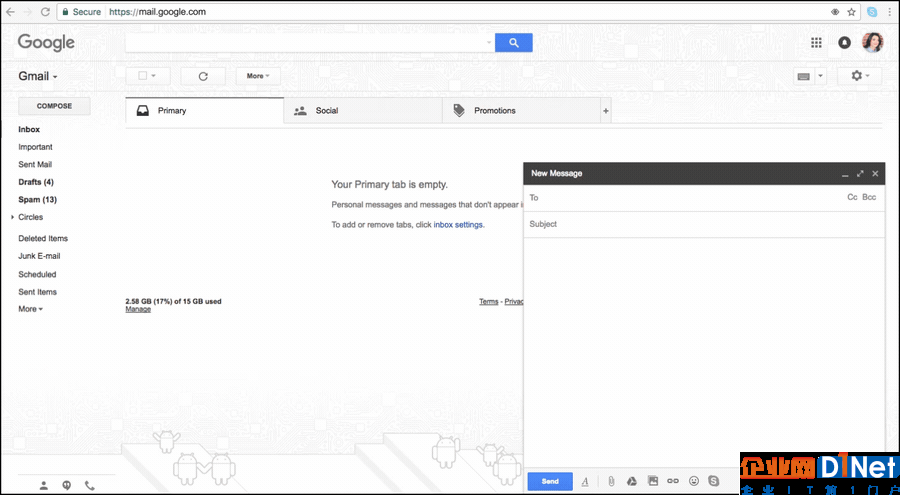Click the insert photo icon

[x=653, y=481]
